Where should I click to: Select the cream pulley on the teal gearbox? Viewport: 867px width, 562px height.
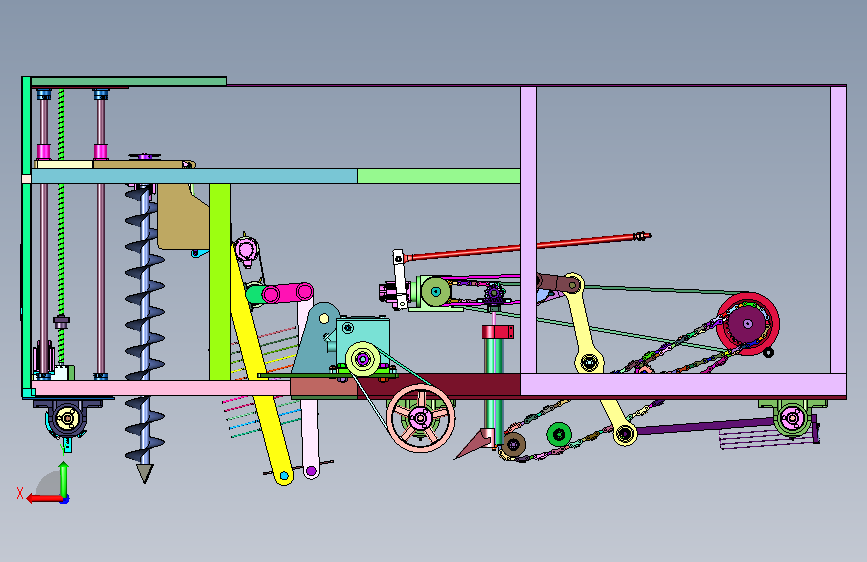tap(363, 359)
